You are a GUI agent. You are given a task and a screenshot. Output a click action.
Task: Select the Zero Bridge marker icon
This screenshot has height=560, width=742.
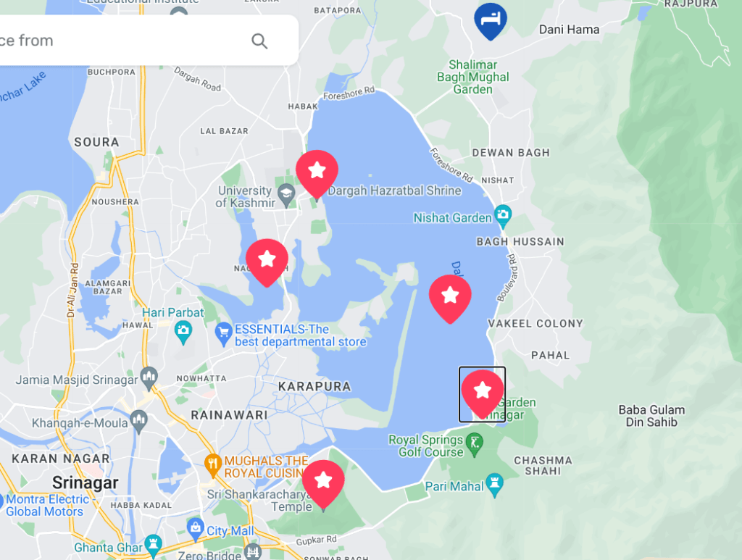(x=253, y=551)
